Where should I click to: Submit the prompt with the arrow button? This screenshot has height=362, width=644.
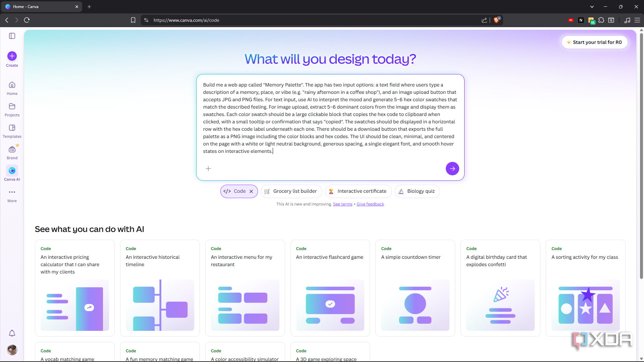(452, 169)
